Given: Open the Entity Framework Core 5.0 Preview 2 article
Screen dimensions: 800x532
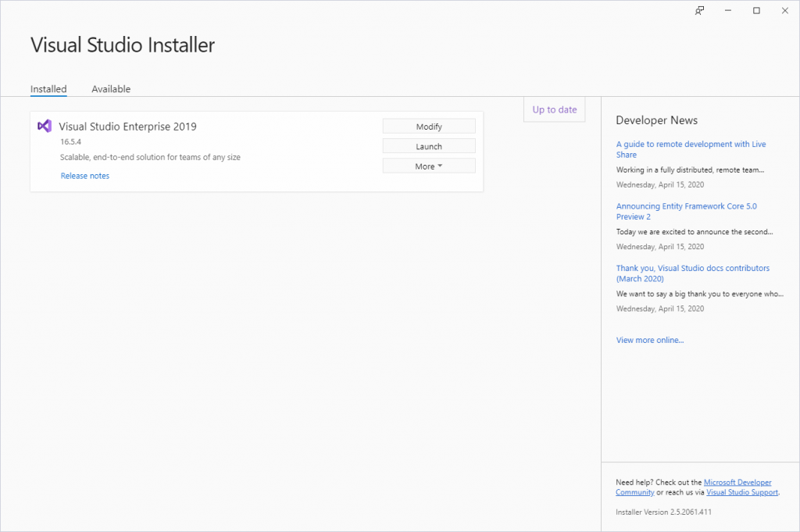Looking at the screenshot, I should point(687,212).
